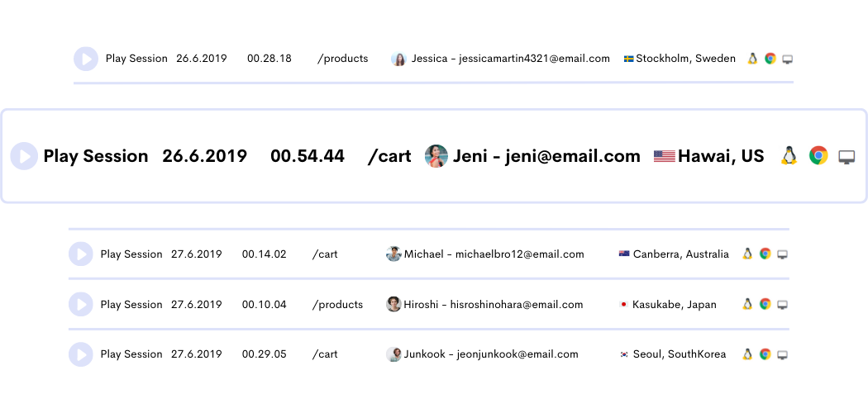This screenshot has width=868, height=413.
Task: Click Michael's avatar picture
Action: click(393, 254)
